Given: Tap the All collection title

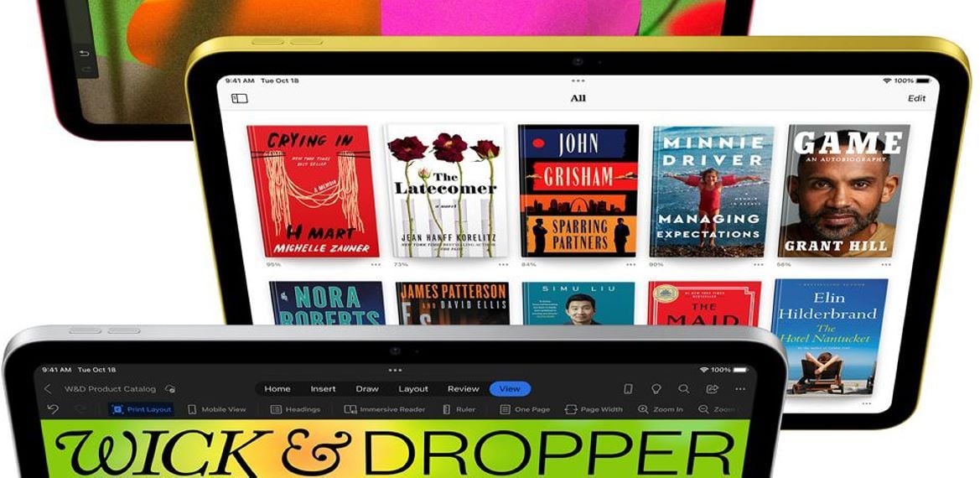Looking at the screenshot, I should click(578, 98).
